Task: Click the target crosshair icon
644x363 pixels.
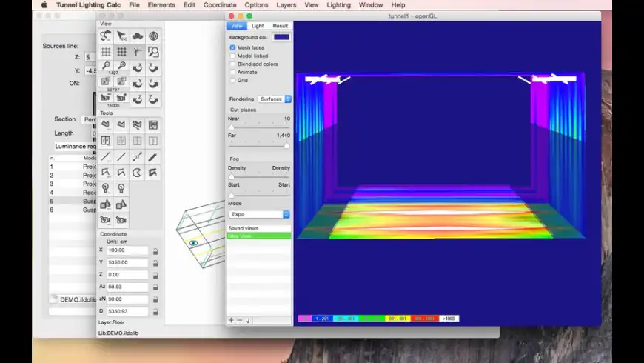Action: [153, 36]
